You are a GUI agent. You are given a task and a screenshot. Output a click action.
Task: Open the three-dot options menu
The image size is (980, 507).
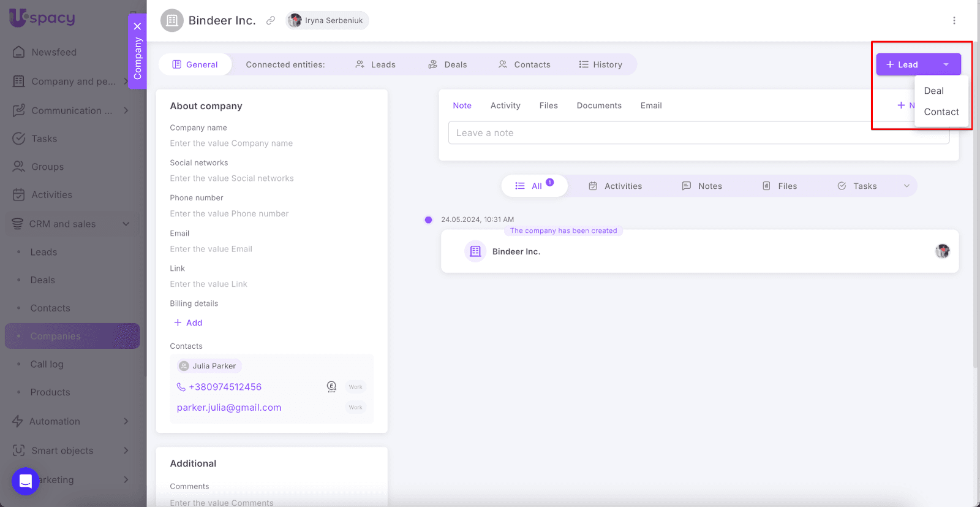(x=954, y=21)
